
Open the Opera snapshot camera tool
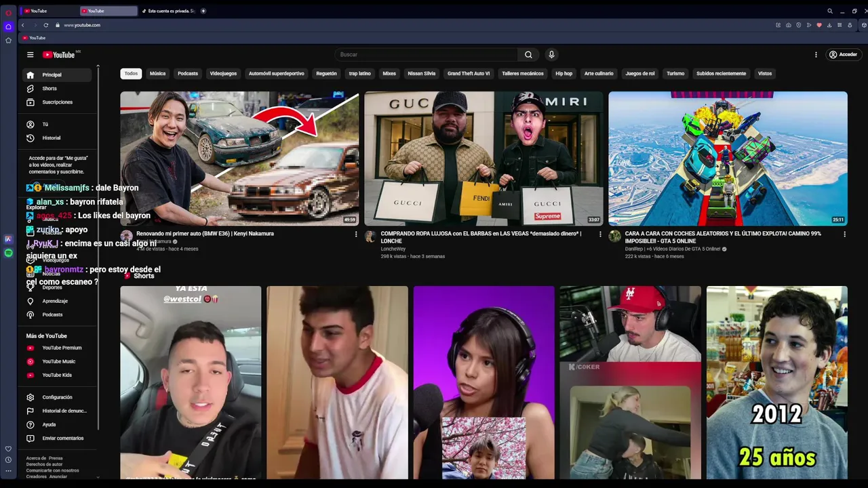788,25
